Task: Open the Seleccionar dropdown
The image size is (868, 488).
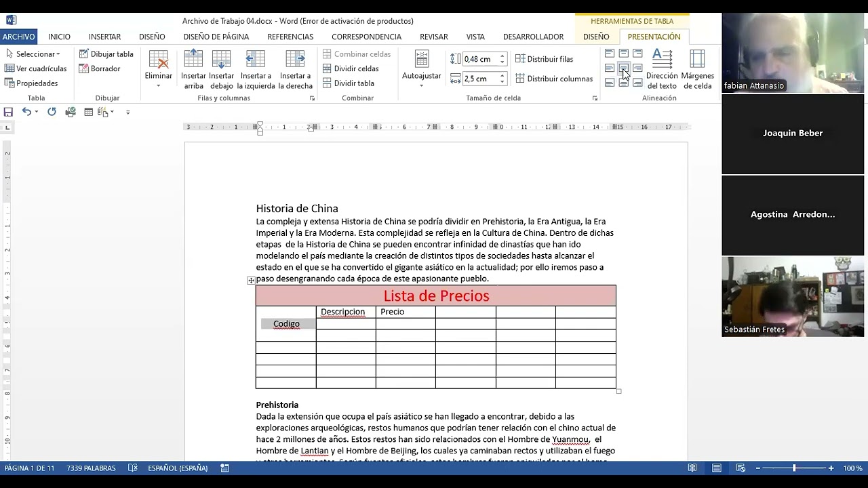Action: 33,54
